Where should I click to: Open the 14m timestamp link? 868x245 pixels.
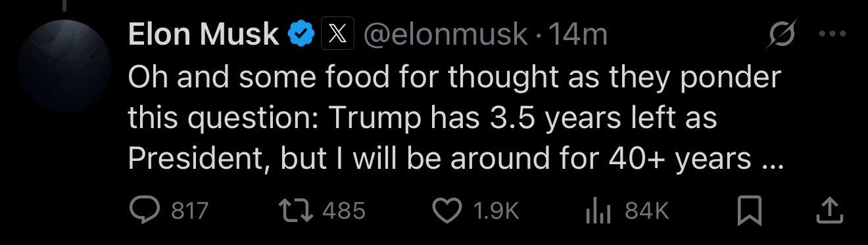click(x=576, y=35)
